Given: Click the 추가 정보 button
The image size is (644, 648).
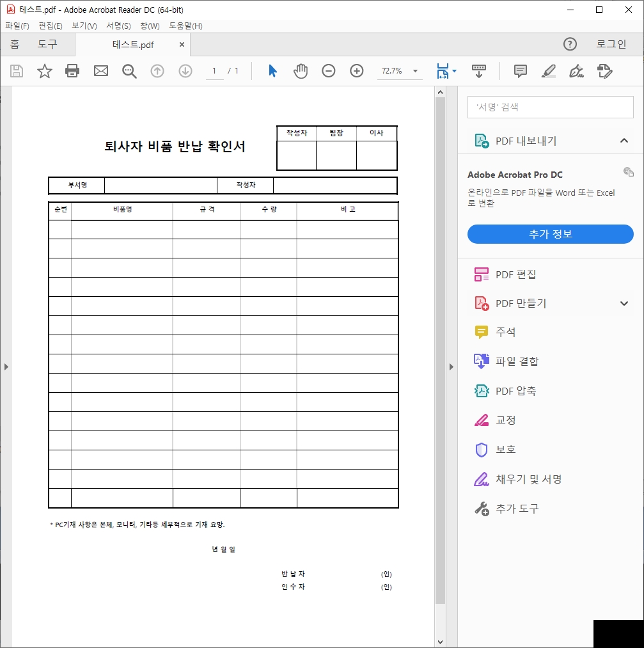Looking at the screenshot, I should coord(550,234).
